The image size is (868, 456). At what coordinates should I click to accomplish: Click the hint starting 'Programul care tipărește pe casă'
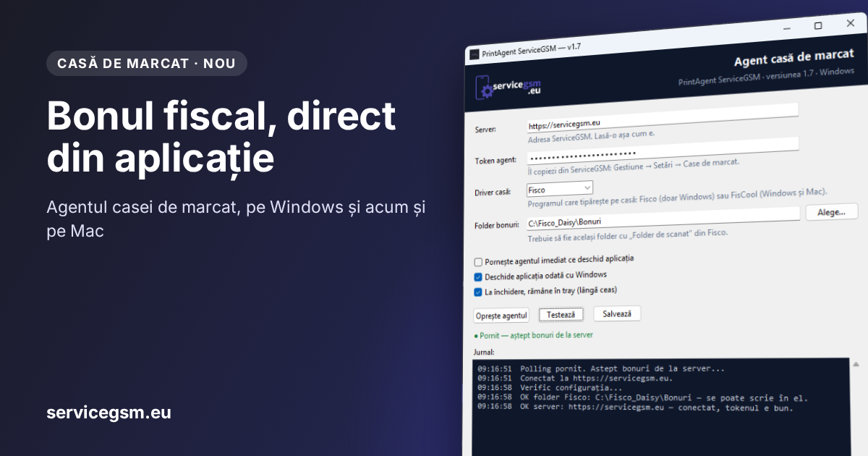pos(678,199)
